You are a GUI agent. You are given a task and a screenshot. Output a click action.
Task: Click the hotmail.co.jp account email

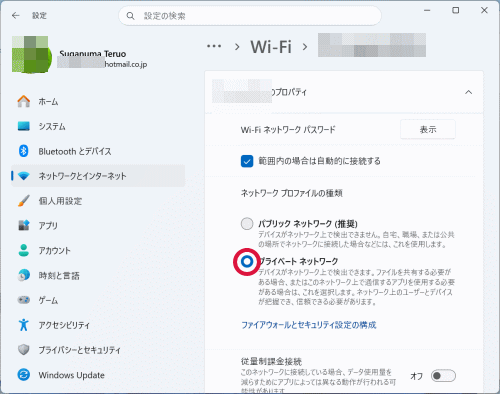(126, 64)
